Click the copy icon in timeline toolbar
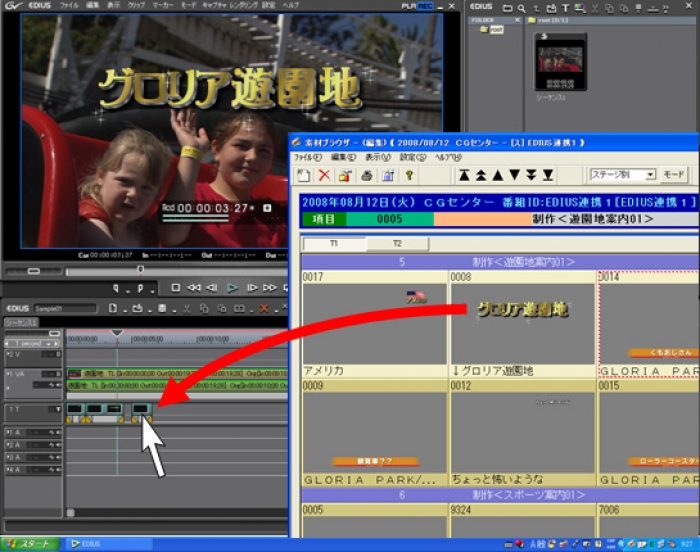Viewport: 700px width, 552px height. pyautogui.click(x=204, y=308)
